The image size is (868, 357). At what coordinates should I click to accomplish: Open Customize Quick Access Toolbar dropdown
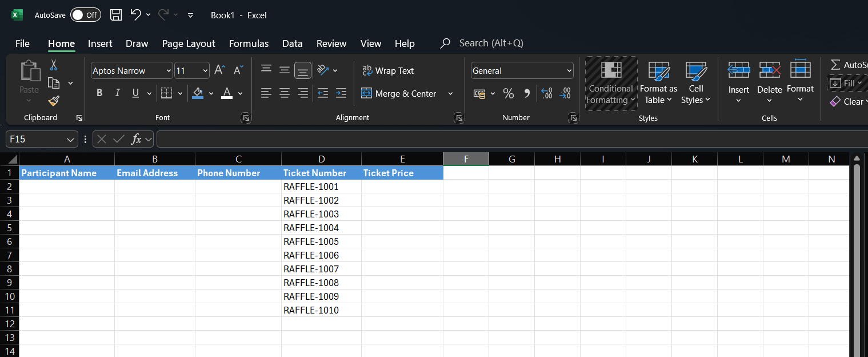coord(191,15)
